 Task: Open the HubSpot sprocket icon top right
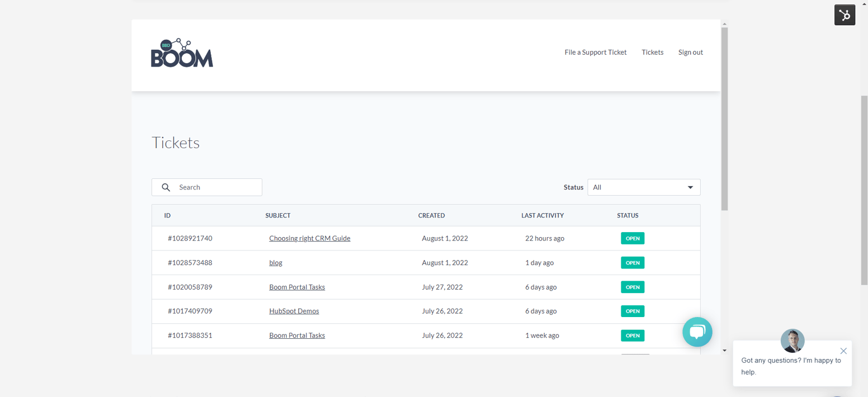(x=845, y=15)
